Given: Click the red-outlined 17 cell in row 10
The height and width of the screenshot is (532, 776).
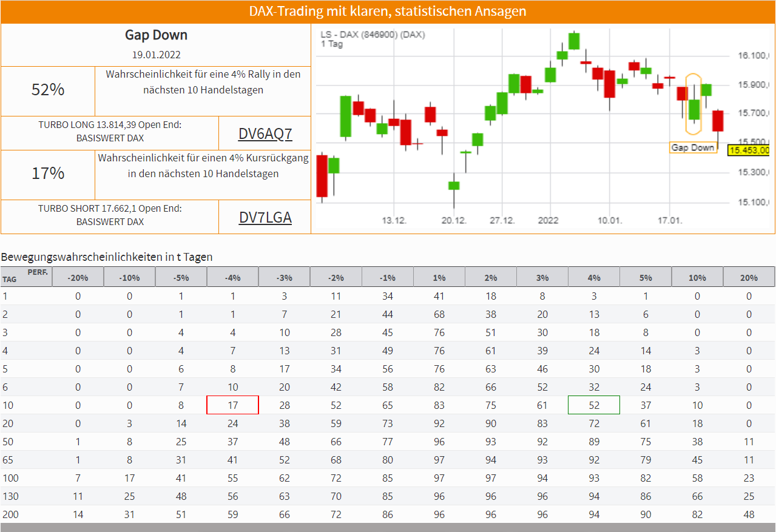Looking at the screenshot, I should 233,405.
